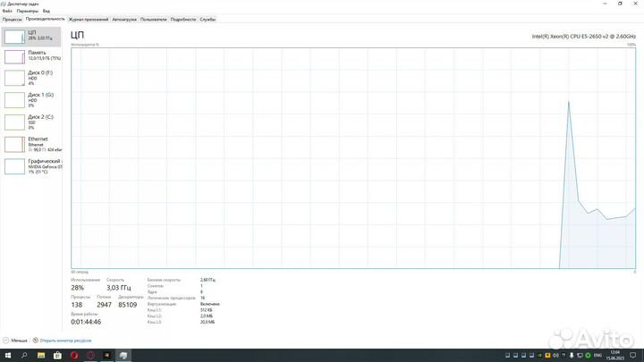Screen dimensions: 644x362
Task: Open the Windows Start menu
Action: 8,356
